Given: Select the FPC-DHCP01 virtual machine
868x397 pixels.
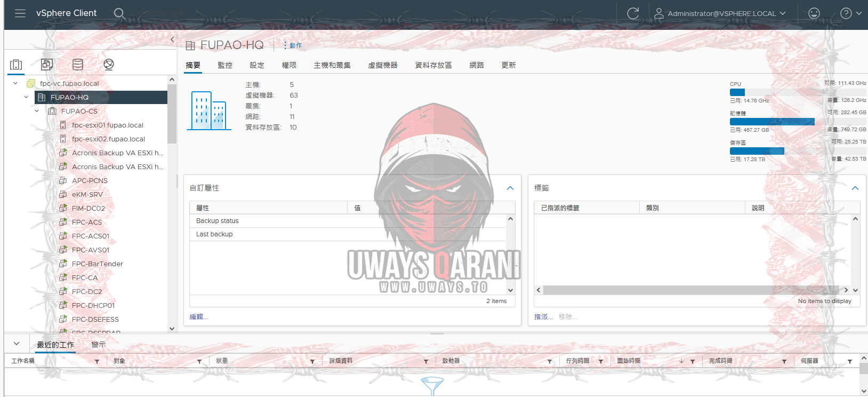Looking at the screenshot, I should pos(93,305).
